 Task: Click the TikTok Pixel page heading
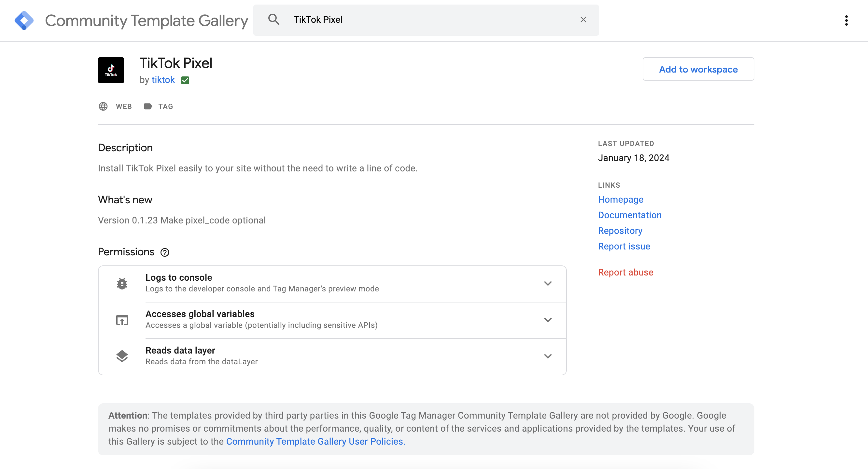point(176,63)
